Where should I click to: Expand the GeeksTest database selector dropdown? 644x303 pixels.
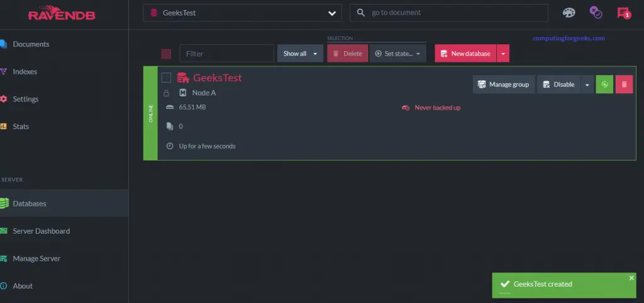pyautogui.click(x=332, y=13)
